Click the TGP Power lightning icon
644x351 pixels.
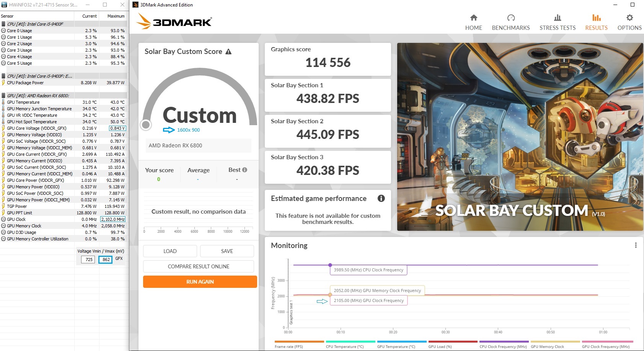[x=3, y=206]
